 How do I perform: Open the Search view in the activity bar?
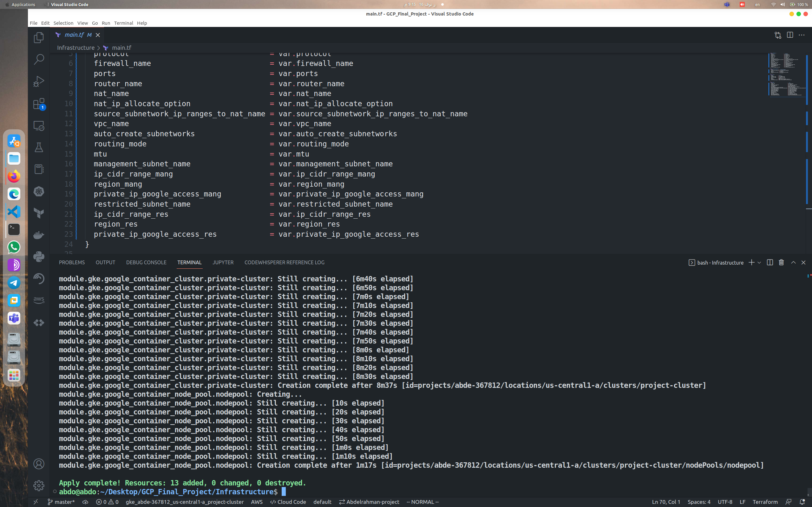point(39,59)
